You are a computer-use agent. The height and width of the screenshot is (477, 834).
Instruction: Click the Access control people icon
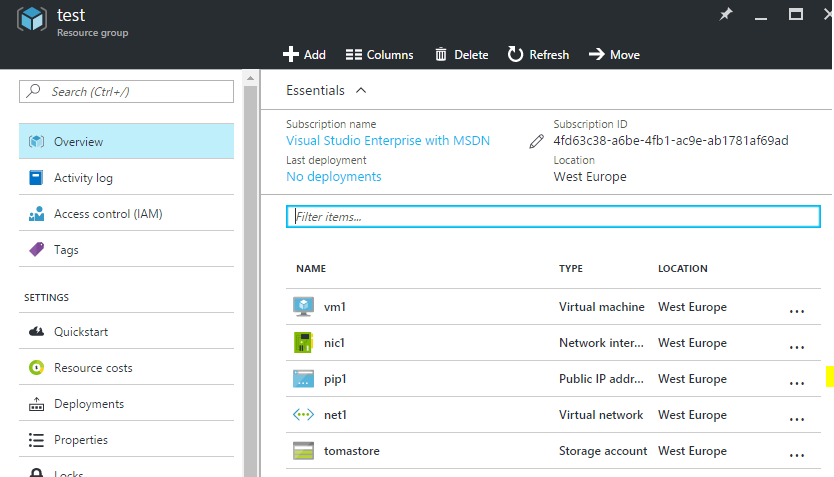(36, 214)
